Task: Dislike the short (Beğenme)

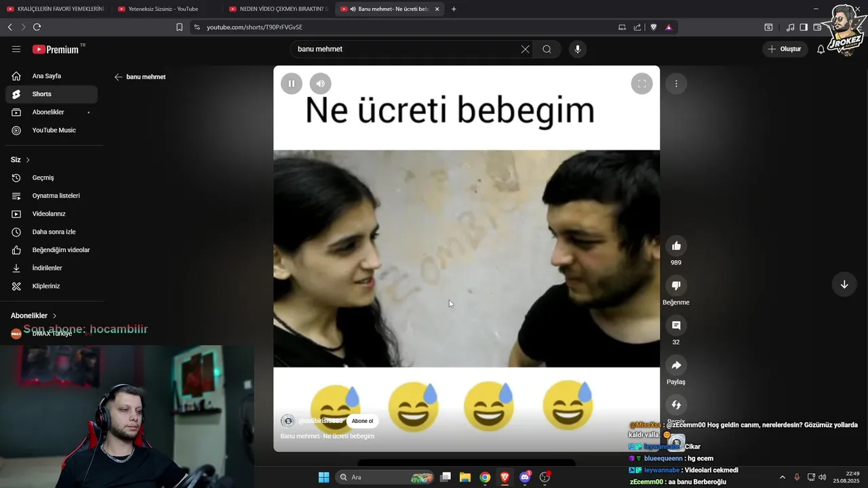Action: (676, 285)
